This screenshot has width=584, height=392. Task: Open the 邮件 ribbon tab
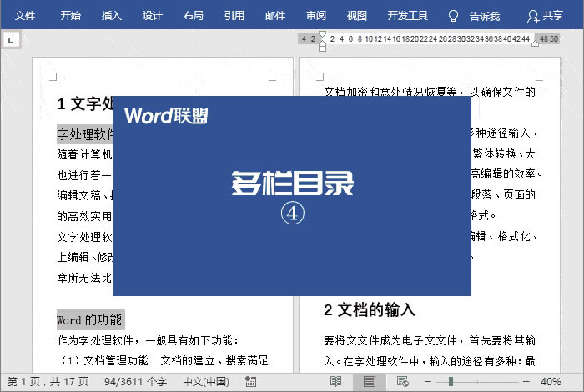pyautogui.click(x=275, y=15)
